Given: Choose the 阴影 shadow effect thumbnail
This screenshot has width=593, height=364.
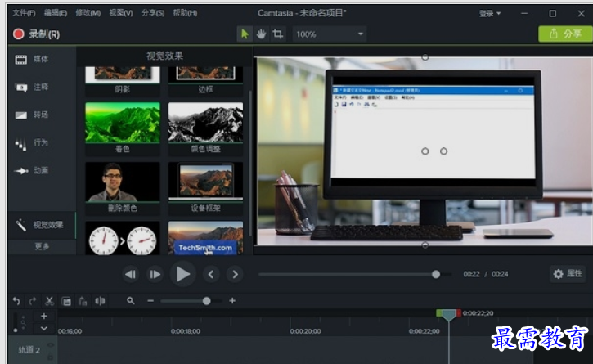Looking at the screenshot, I should tap(123, 80).
